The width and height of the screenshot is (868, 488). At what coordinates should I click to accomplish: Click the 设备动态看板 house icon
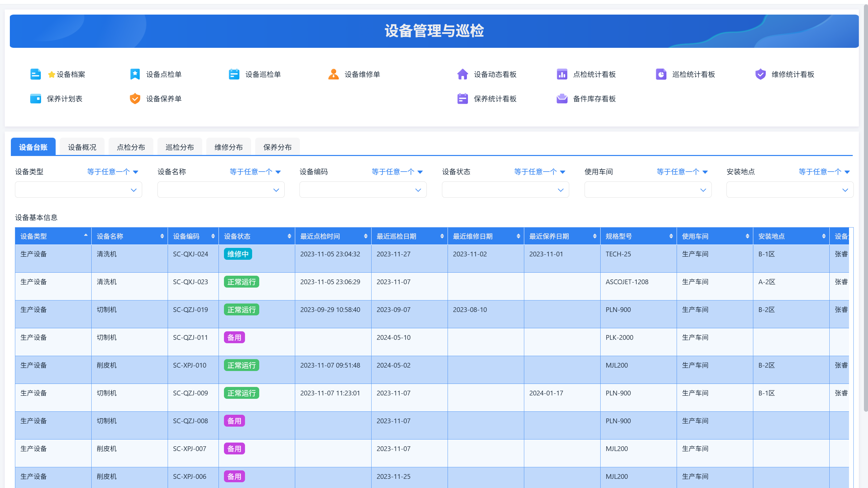click(x=462, y=74)
